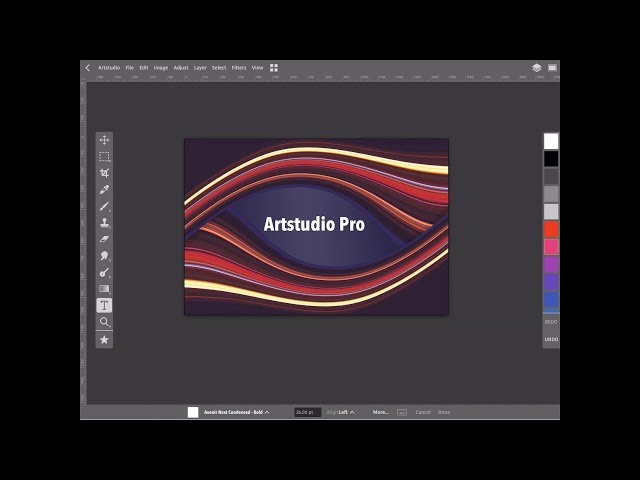Pick the pink color swatch
640x480 pixels.
[551, 247]
